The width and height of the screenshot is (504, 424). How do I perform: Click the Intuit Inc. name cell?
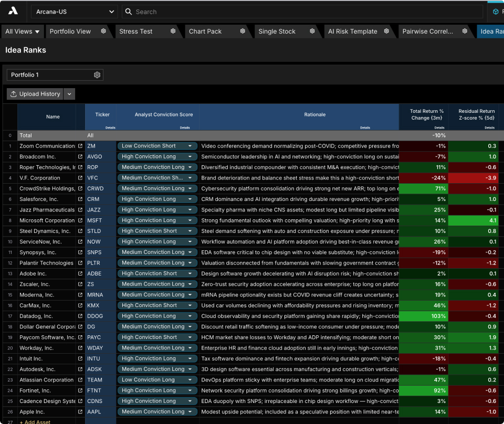(x=47, y=358)
